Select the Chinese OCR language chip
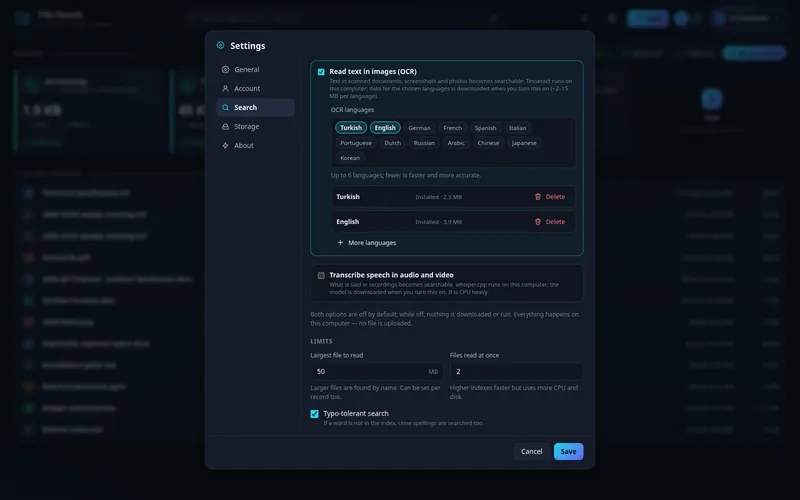800x500 pixels. 488,143
